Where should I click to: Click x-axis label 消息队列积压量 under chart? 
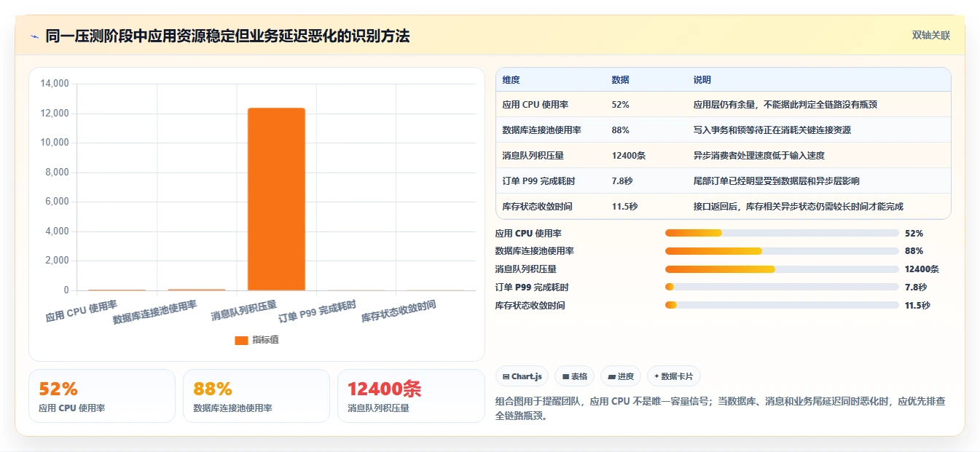point(244,311)
